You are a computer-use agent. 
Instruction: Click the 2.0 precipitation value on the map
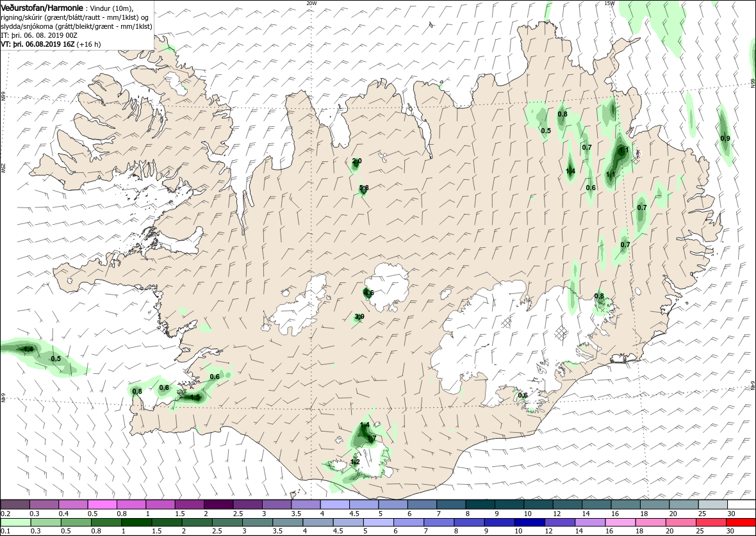[x=357, y=161]
